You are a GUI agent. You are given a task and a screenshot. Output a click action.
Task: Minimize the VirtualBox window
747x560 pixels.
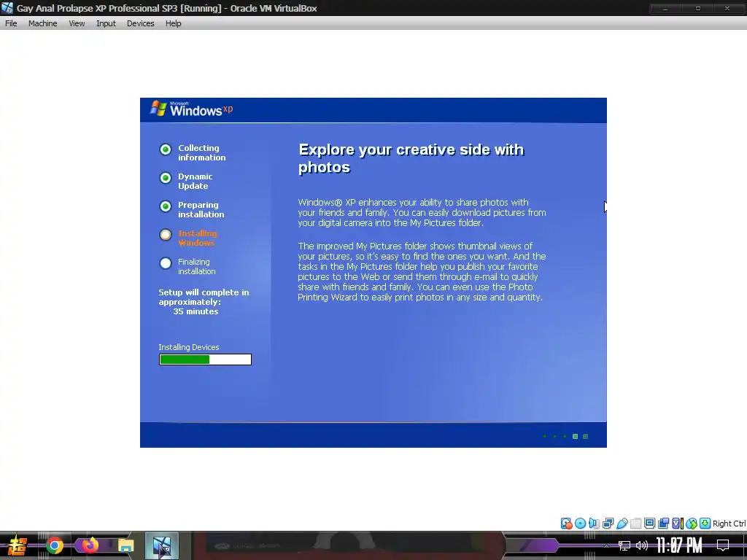point(665,8)
